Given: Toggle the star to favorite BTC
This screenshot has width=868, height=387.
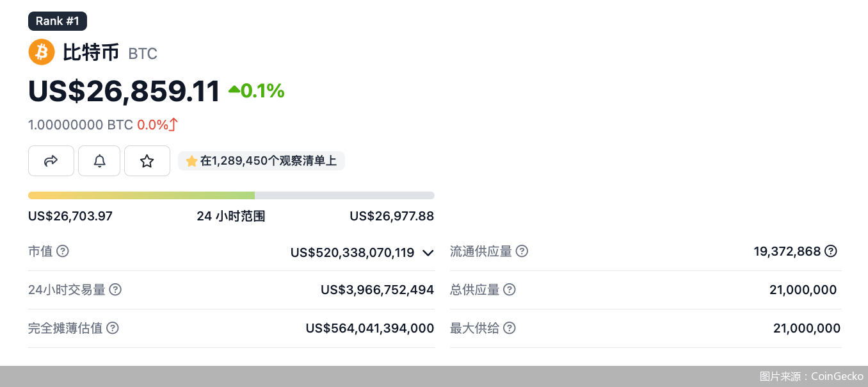Looking at the screenshot, I should point(147,160).
